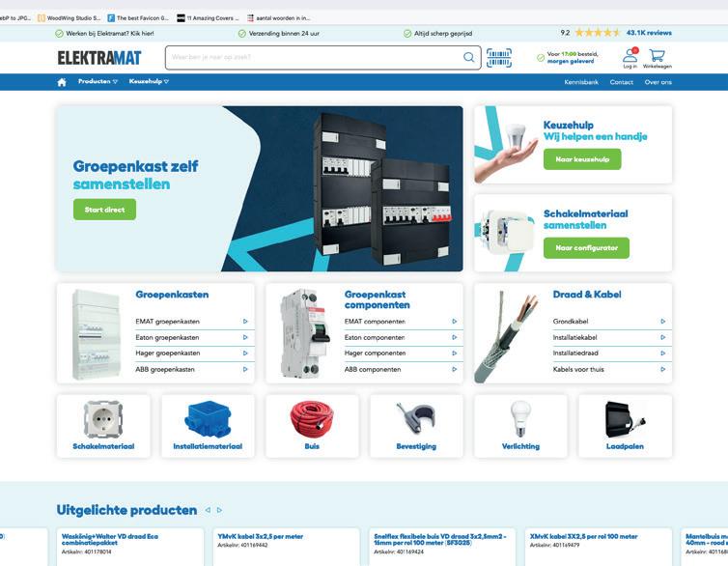Click the Schakelmateriaal socket image

click(x=103, y=419)
